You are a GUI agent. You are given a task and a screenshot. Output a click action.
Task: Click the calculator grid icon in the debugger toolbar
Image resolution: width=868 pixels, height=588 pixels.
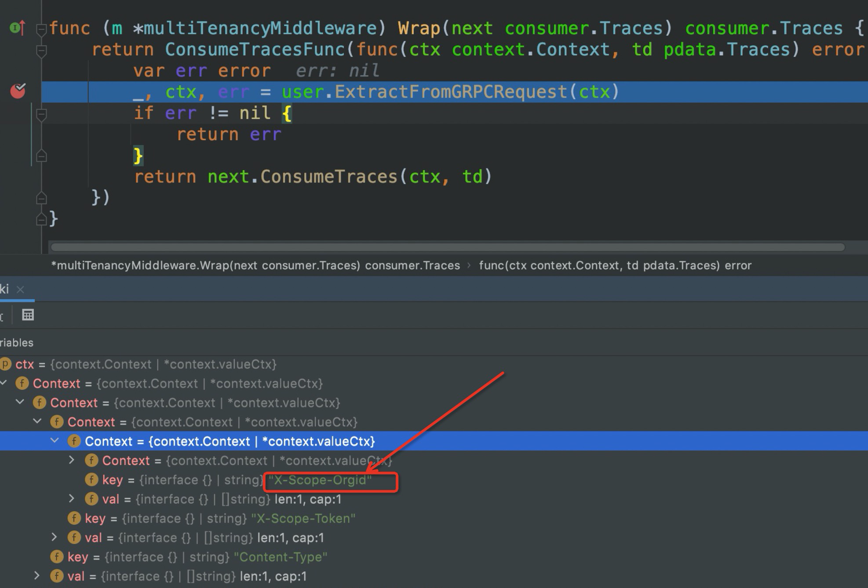(28, 315)
